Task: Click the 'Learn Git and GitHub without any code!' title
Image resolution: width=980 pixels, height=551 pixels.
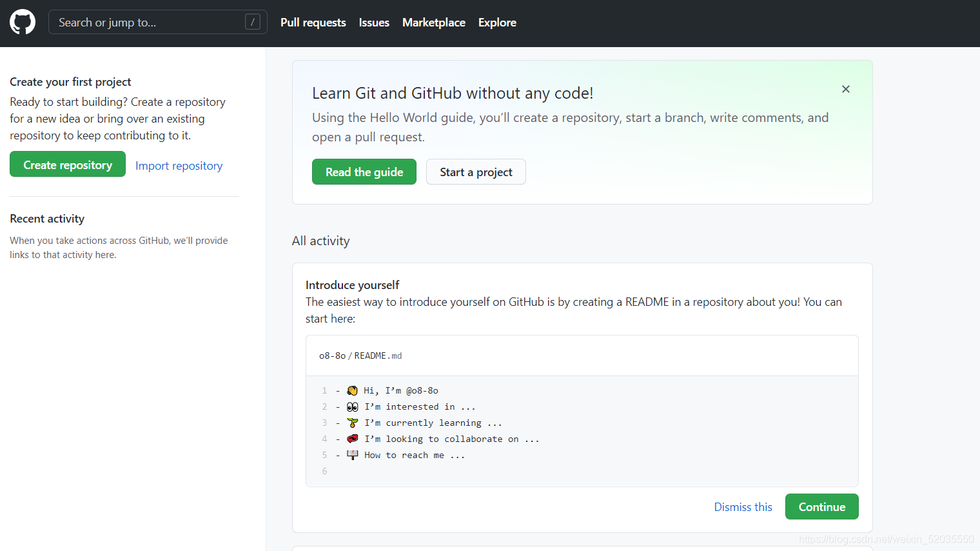Action: 453,93
